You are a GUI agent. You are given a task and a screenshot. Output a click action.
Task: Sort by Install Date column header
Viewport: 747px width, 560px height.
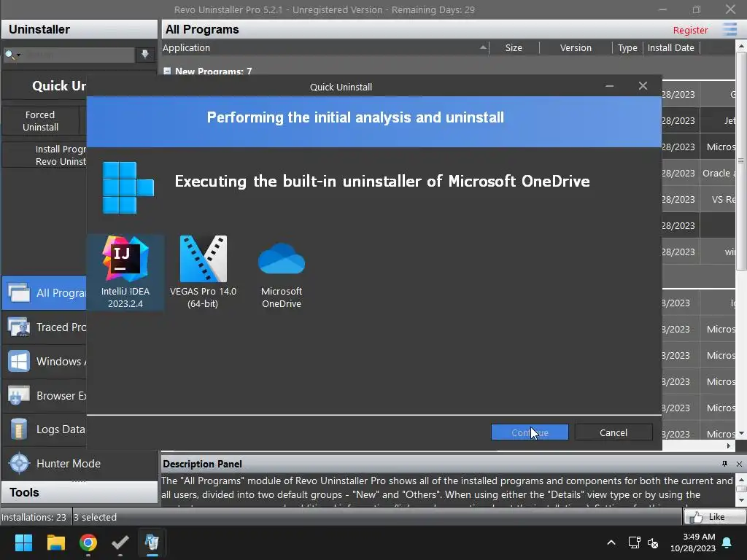(x=671, y=47)
